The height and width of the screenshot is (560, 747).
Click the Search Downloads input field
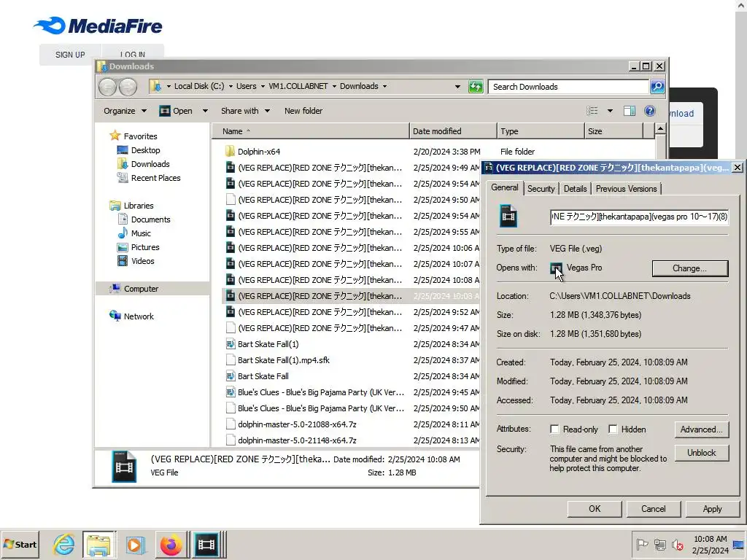click(x=569, y=87)
